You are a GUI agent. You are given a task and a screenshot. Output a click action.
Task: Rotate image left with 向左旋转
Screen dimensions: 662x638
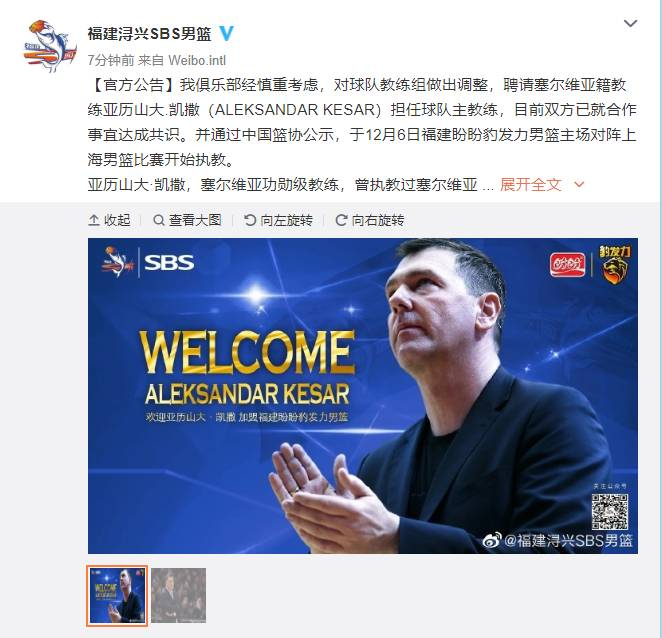[278, 220]
